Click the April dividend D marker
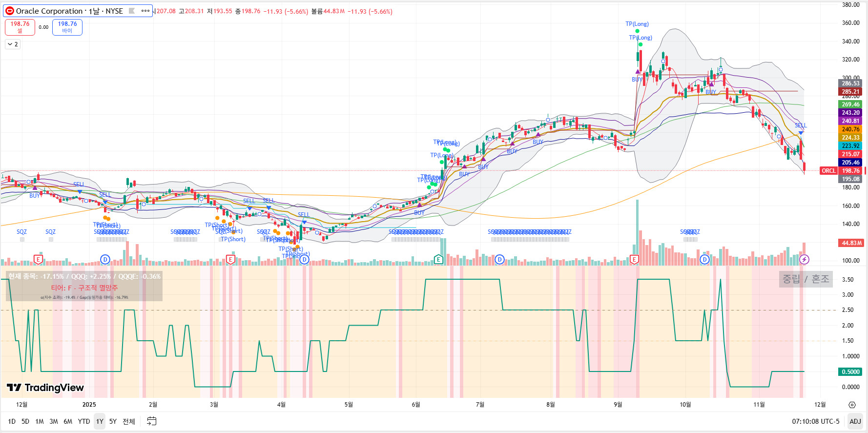The height and width of the screenshot is (433, 868). click(x=304, y=259)
